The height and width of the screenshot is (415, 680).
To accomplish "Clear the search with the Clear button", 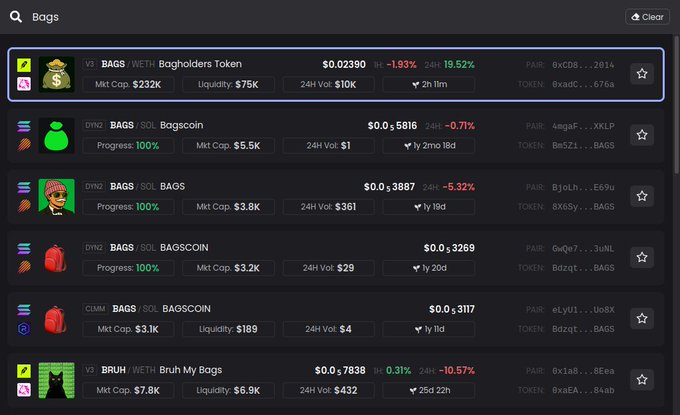I will tap(647, 17).
